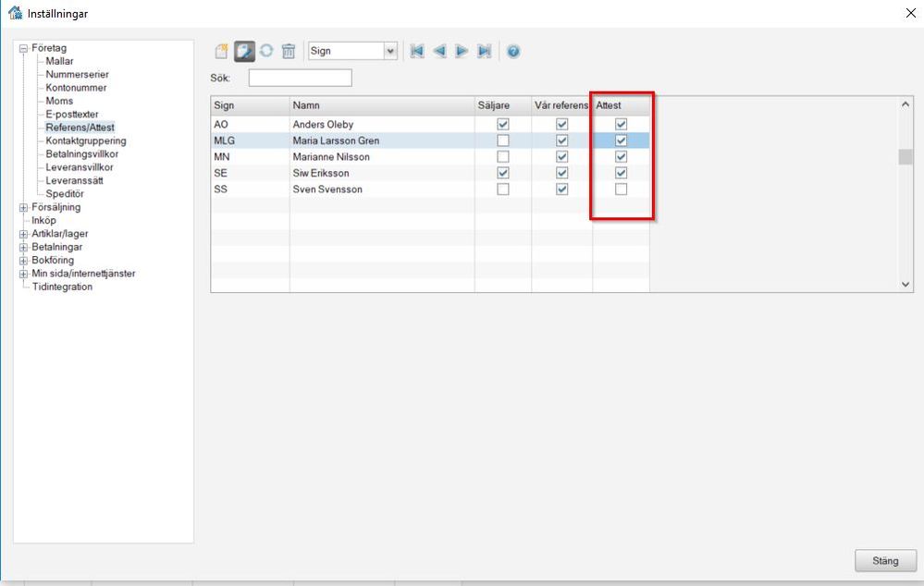Image resolution: width=924 pixels, height=586 pixels.
Task: Select Nummerserier in the settings tree
Action: click(x=77, y=74)
